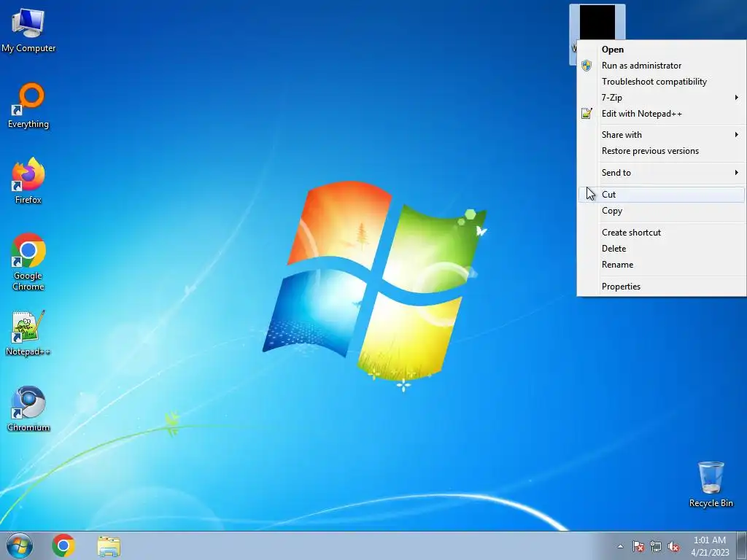Choose Rename in the context menu
Screen dimensions: 747x560
662,265
